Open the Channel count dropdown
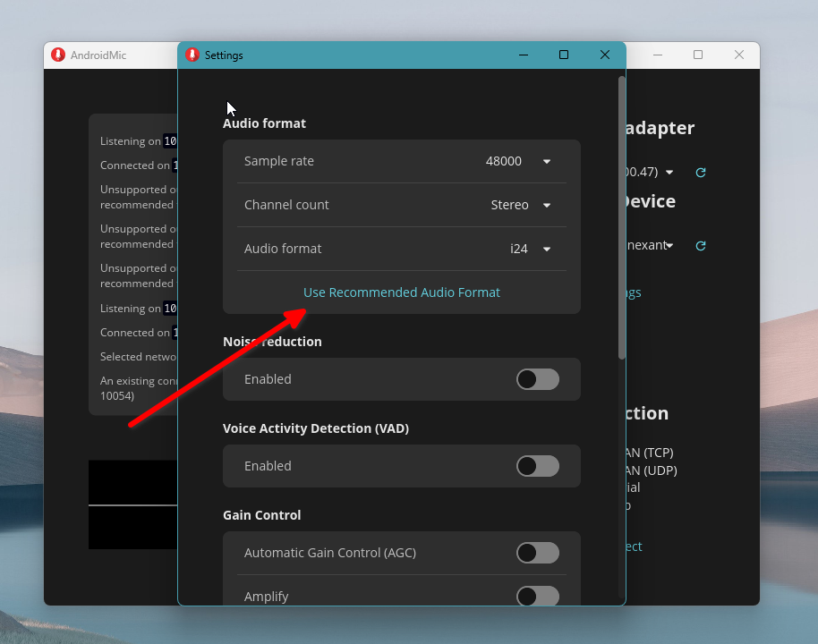This screenshot has height=644, width=818. [546, 205]
